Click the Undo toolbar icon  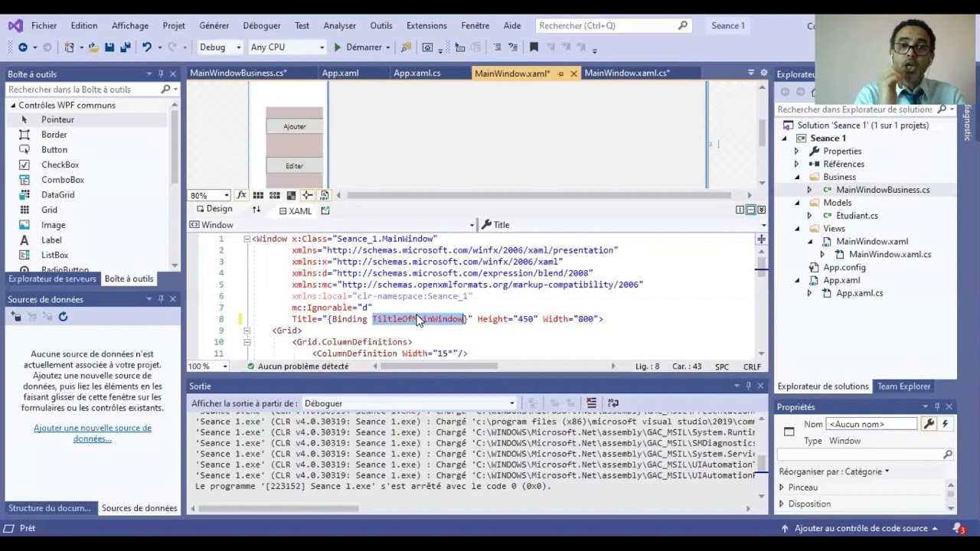146,47
